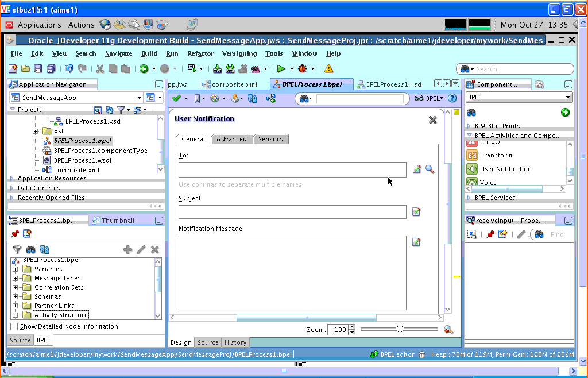588x378 pixels.
Task: Open the SendMessageApp application dropdown
Action: pyautogui.click(x=140, y=98)
